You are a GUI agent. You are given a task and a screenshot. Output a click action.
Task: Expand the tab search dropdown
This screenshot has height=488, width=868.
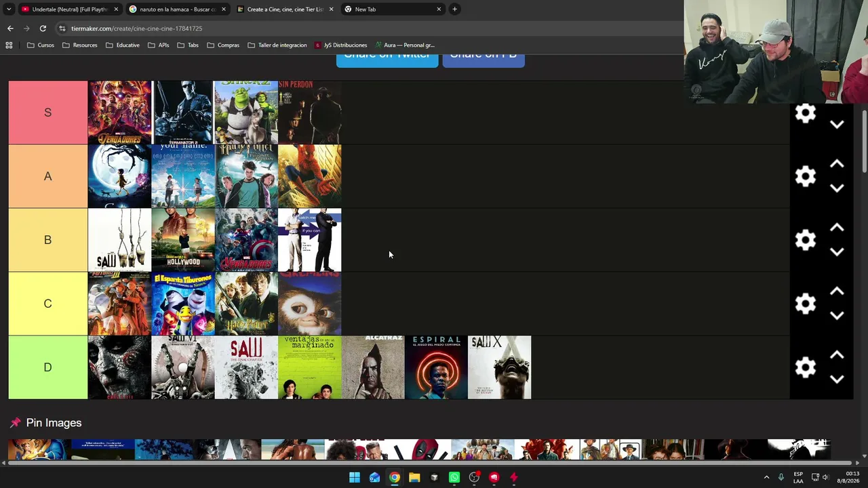tap(9, 9)
